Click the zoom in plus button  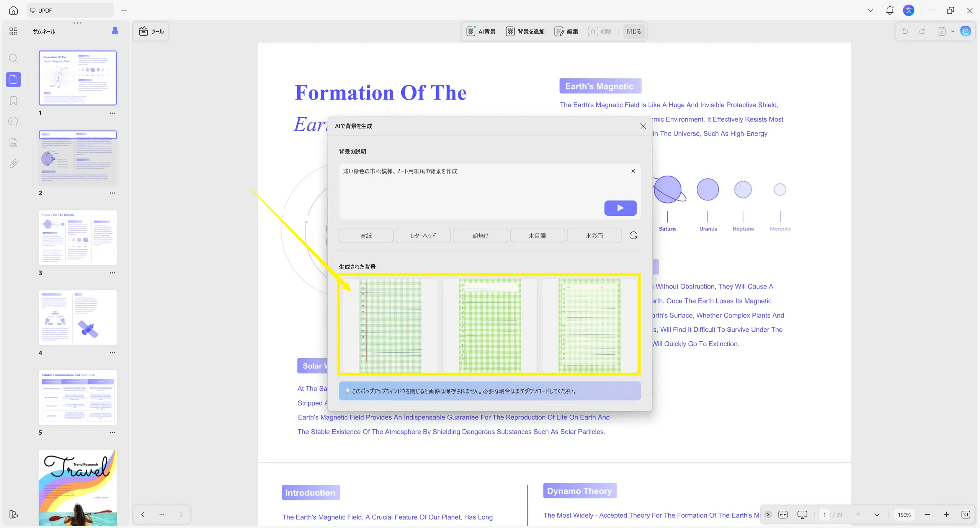[946, 515]
